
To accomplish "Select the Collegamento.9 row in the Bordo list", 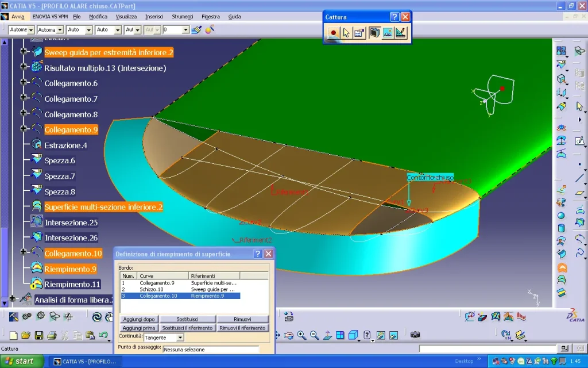I will click(x=180, y=283).
